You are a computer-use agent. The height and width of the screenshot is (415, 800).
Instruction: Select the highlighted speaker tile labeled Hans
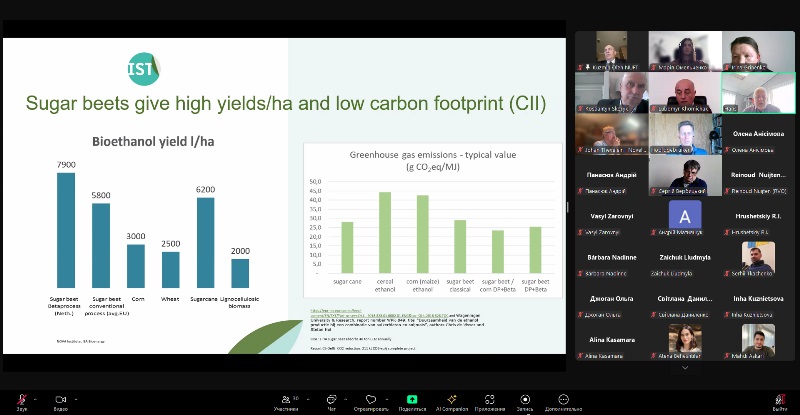(x=758, y=93)
